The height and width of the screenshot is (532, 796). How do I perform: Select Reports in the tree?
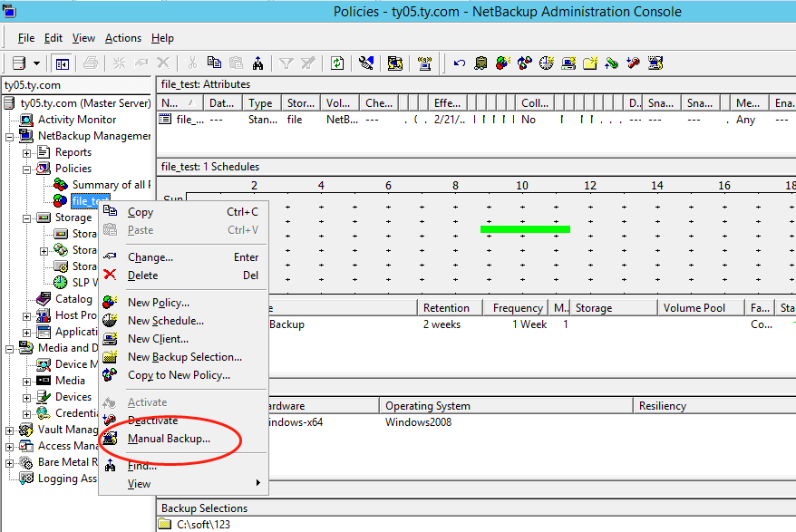[x=73, y=151]
